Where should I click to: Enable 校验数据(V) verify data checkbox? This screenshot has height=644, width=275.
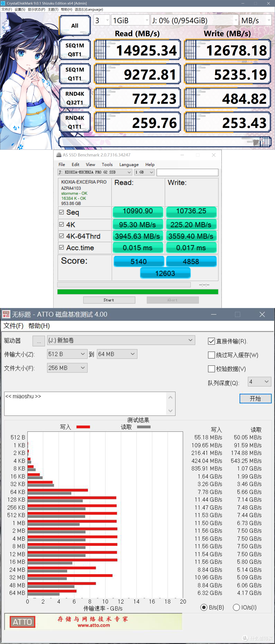[x=211, y=369]
